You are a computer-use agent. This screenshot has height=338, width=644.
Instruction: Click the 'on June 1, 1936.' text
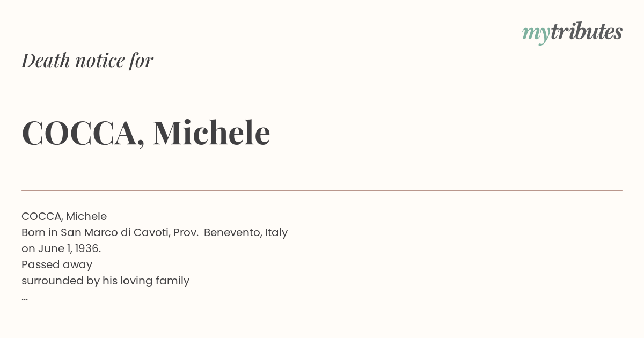61,248
